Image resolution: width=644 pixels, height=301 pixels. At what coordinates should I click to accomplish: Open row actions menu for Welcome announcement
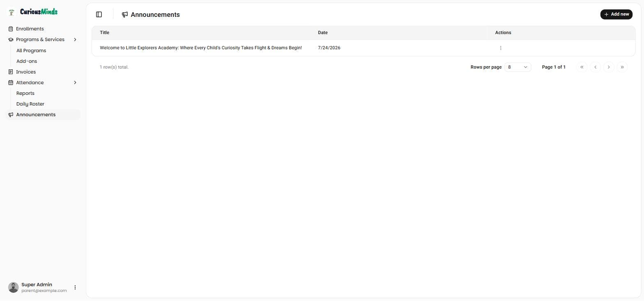(x=500, y=48)
